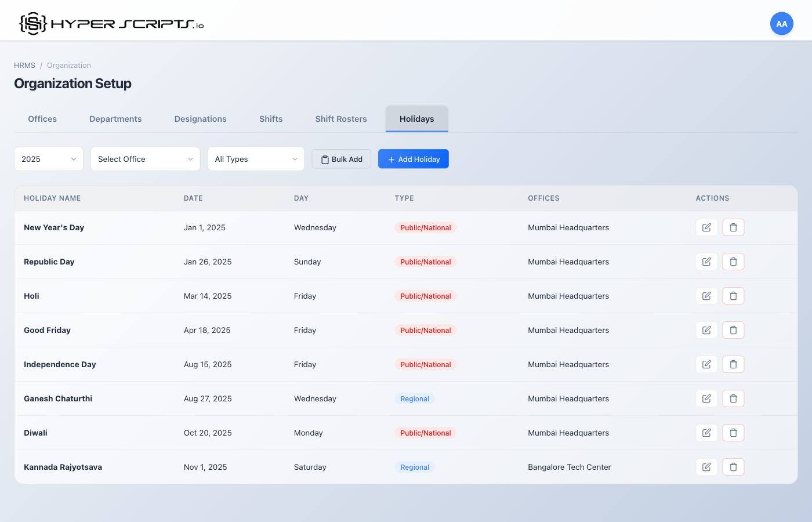812x522 pixels.
Task: Expand the Select Office dropdown
Action: (x=145, y=159)
